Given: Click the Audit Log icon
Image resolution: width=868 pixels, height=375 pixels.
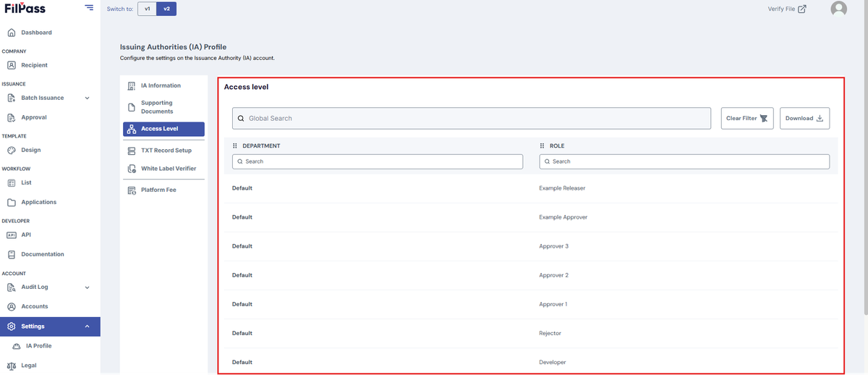Looking at the screenshot, I should tap(12, 287).
